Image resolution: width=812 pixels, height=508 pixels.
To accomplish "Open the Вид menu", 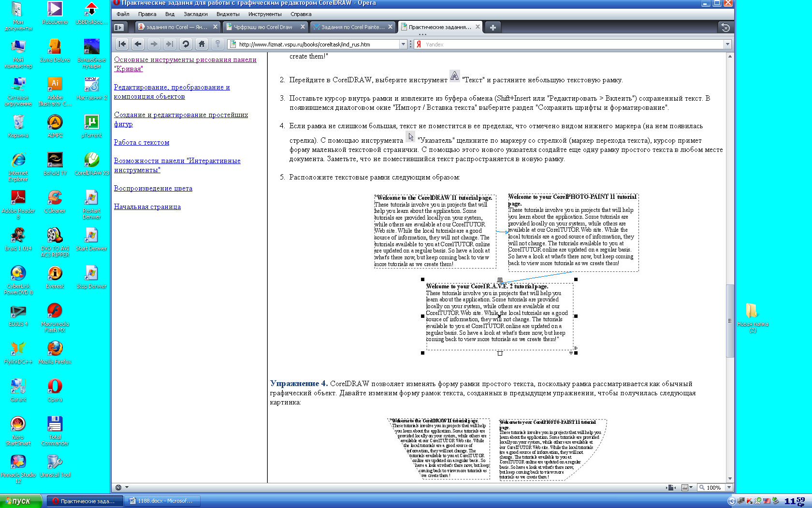I will 170,14.
